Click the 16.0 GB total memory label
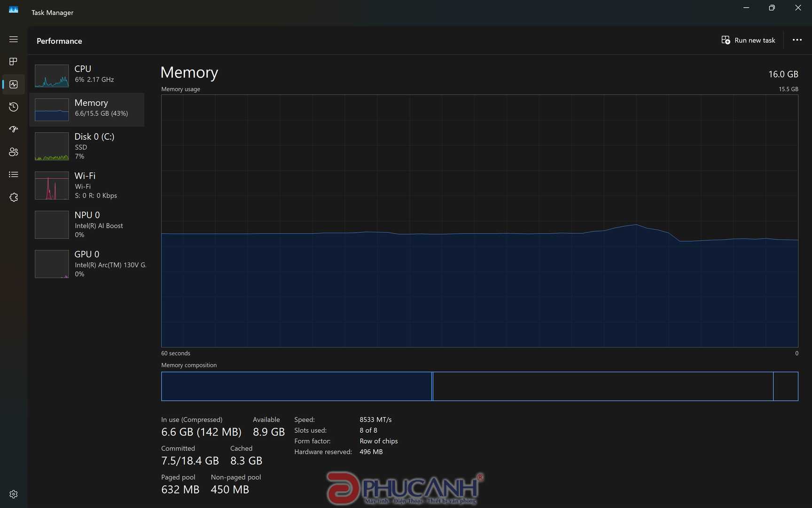The width and height of the screenshot is (812, 508). 783,74
